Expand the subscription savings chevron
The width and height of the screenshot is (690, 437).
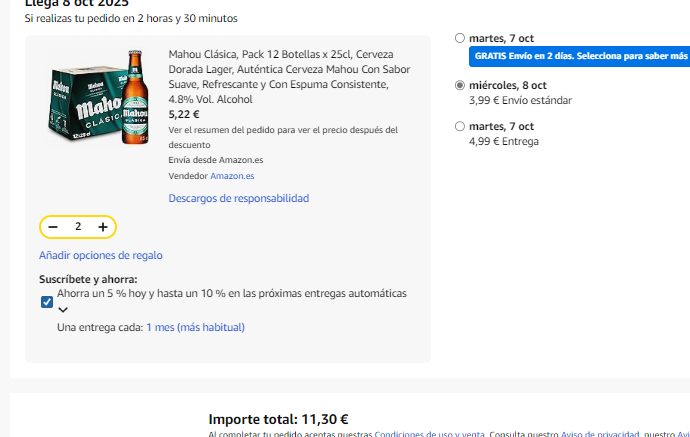[63, 310]
